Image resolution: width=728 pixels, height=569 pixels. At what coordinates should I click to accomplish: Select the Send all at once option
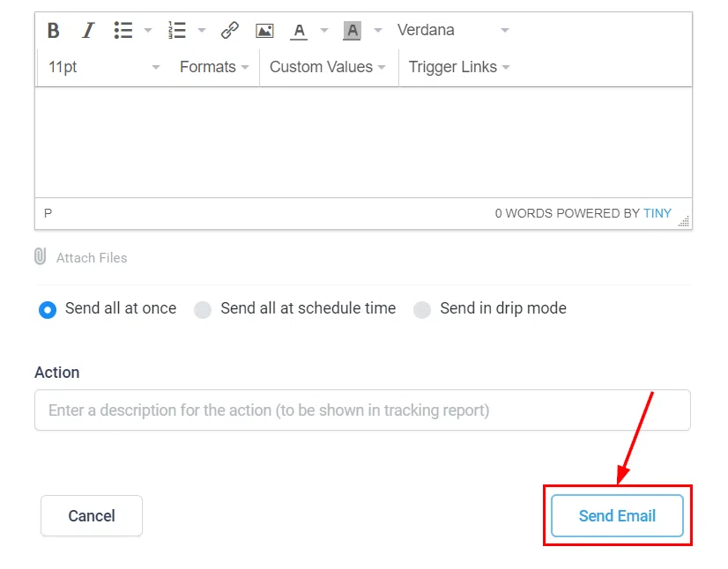(48, 309)
